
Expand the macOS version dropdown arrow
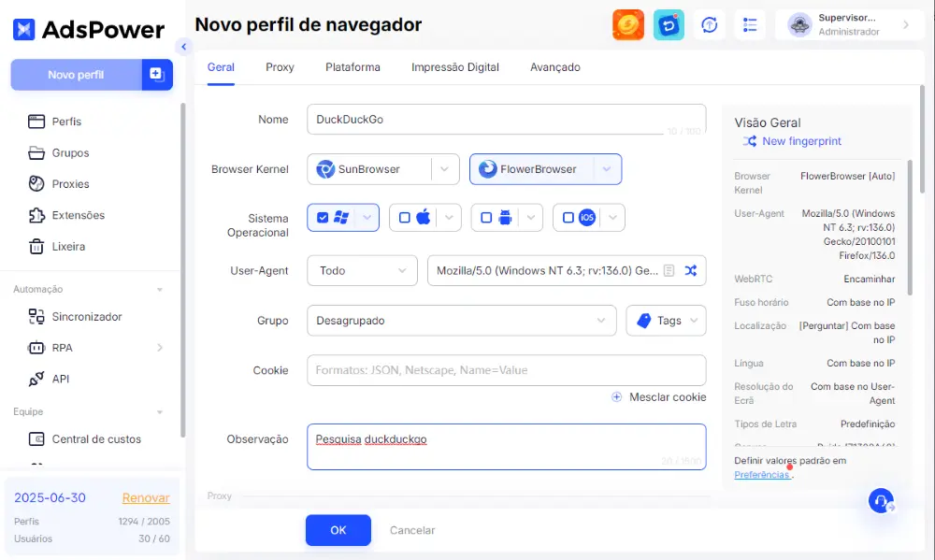449,218
